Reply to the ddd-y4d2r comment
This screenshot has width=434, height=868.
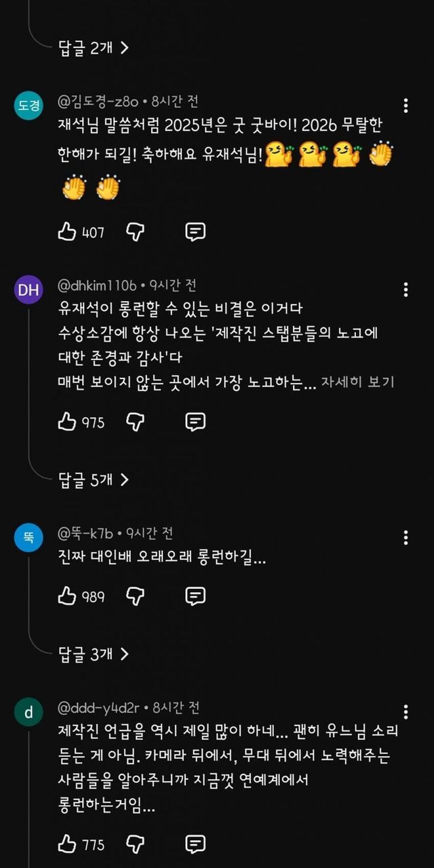click(x=195, y=844)
